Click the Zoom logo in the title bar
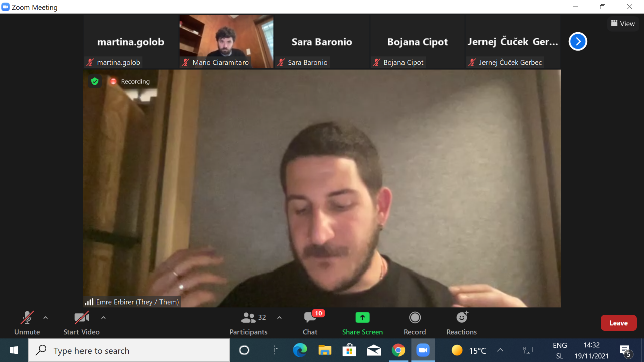 pos(6,7)
